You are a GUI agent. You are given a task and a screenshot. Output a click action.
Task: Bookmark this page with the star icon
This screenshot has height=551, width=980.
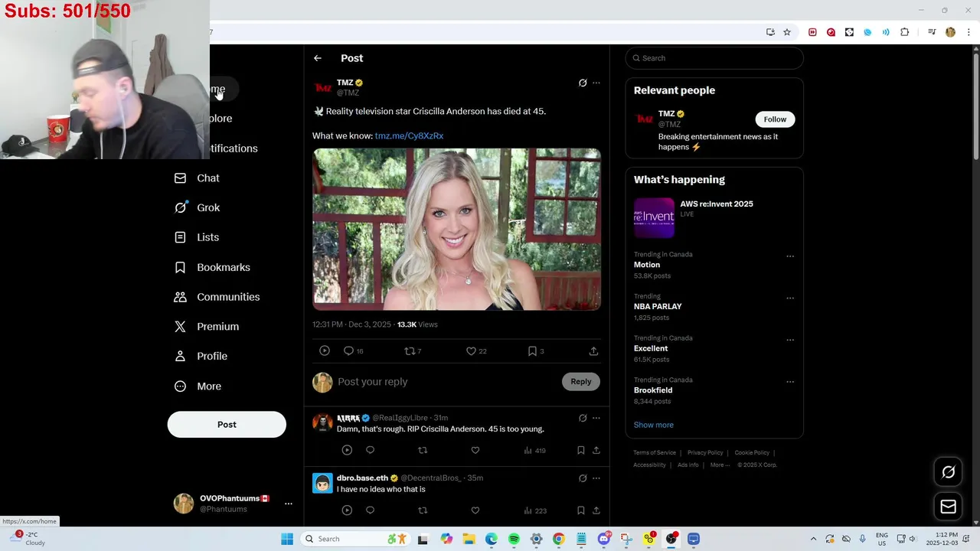click(786, 32)
